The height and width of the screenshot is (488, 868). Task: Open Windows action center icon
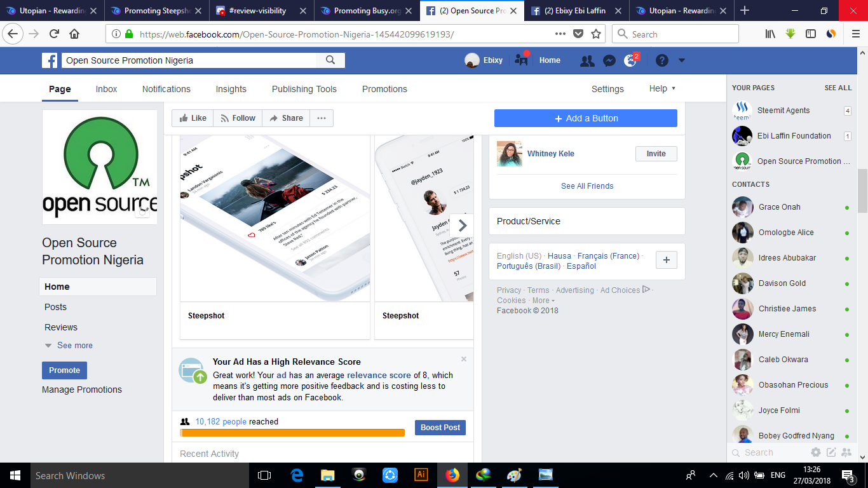(x=848, y=475)
